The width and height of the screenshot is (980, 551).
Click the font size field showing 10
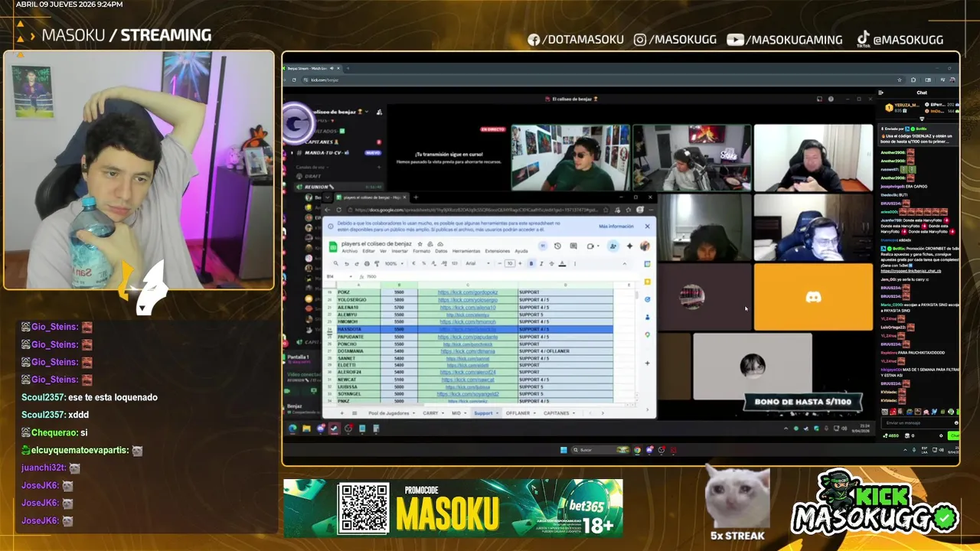pos(510,263)
